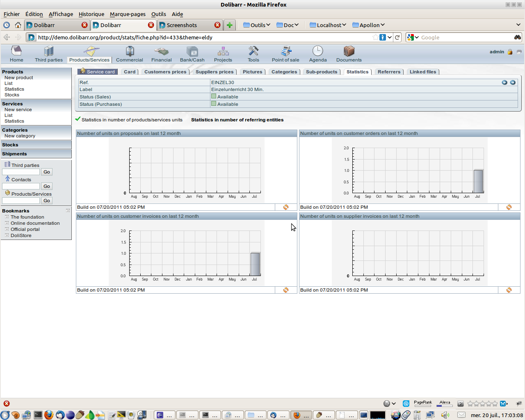Refresh the proposals chart with rebuild icon
525x420 pixels.
click(286, 207)
